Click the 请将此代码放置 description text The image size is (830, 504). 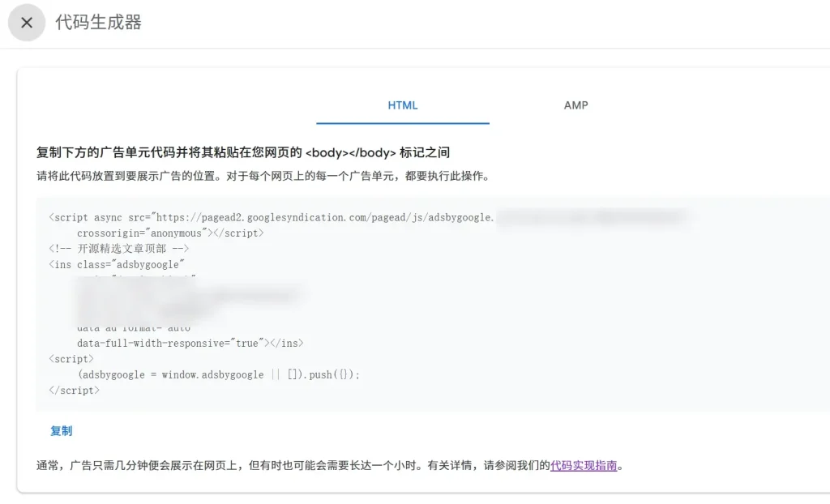click(x=263, y=176)
